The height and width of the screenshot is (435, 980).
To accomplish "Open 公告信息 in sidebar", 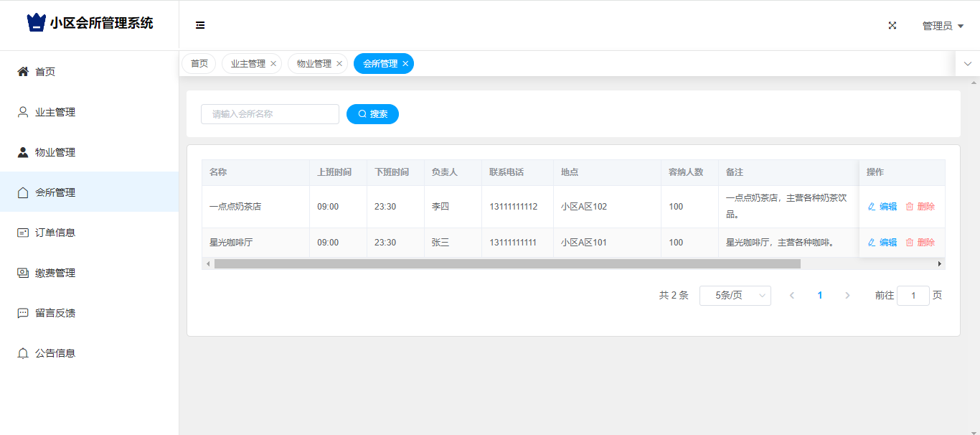I will [55, 353].
